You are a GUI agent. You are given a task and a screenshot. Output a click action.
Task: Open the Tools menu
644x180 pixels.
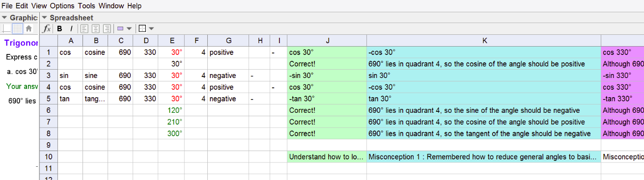click(87, 6)
